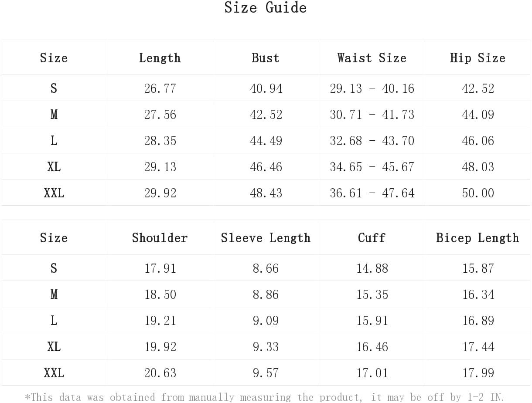Click the Bicep Length column header
The width and height of the screenshot is (532, 403).
(x=477, y=238)
